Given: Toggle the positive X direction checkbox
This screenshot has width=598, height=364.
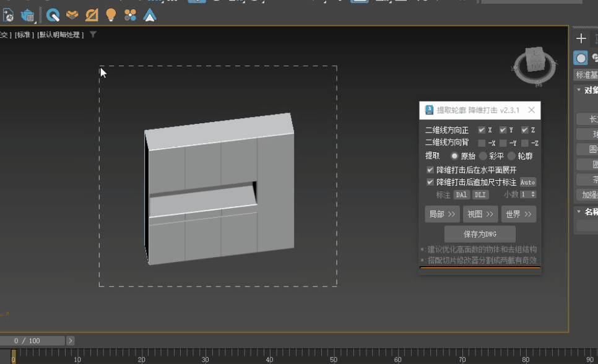Looking at the screenshot, I should [x=482, y=130].
